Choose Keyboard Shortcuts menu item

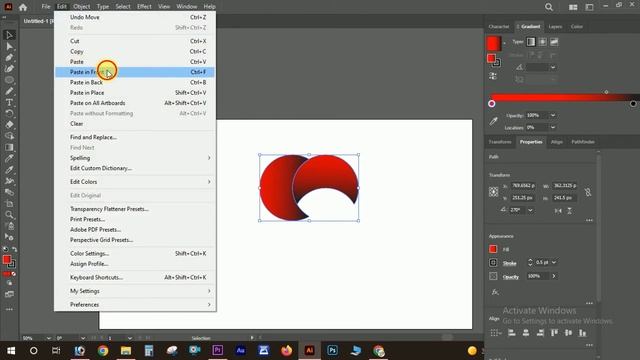coord(135,278)
